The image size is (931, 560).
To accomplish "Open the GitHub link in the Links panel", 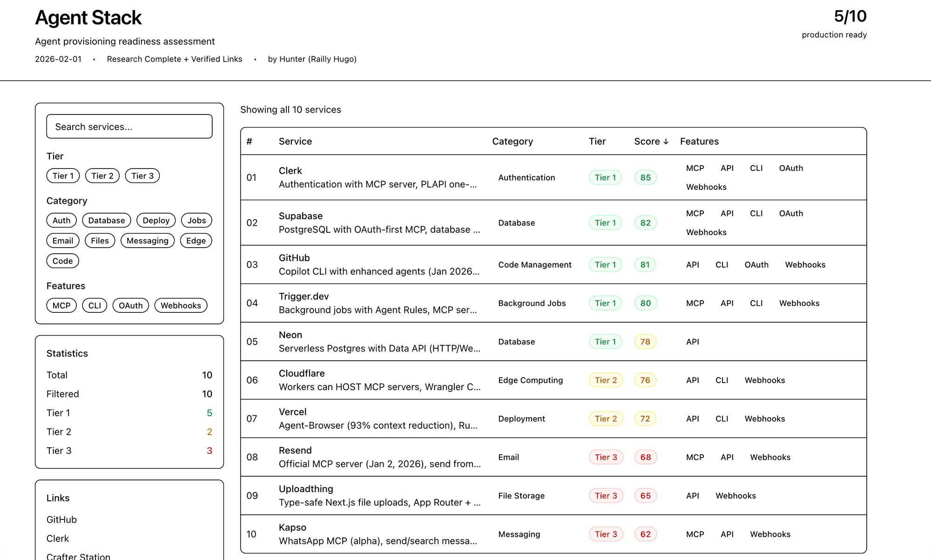I will pos(61,520).
